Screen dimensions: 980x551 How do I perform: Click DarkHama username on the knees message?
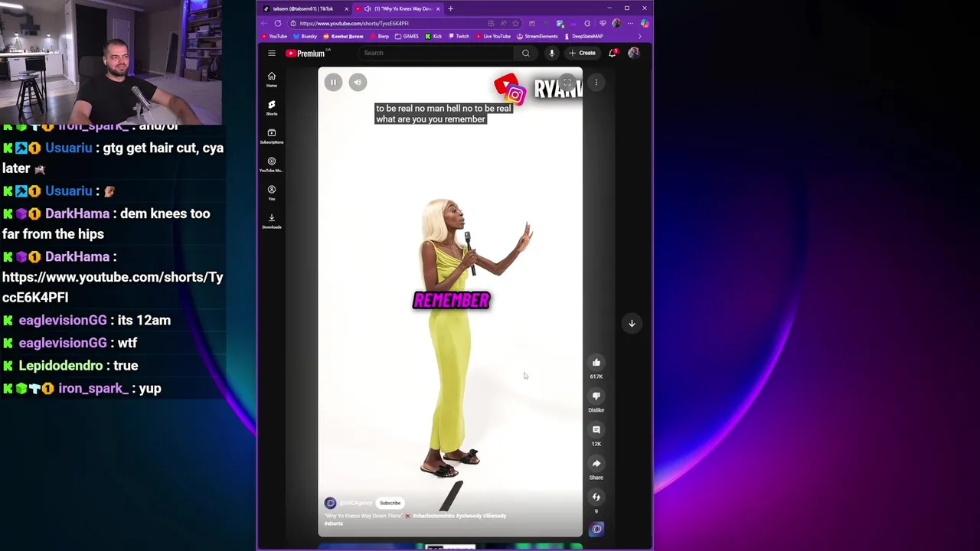coord(77,214)
